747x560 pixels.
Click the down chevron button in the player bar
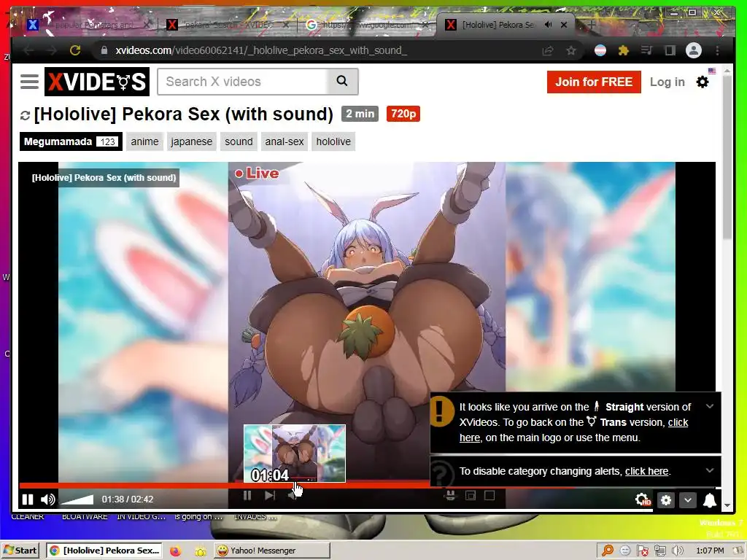click(x=688, y=500)
